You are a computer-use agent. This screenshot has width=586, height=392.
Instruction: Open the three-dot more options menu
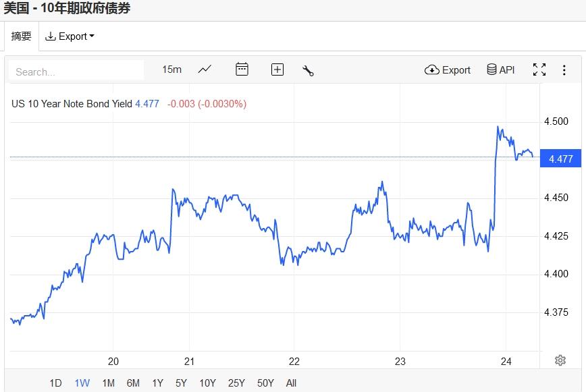(x=564, y=70)
